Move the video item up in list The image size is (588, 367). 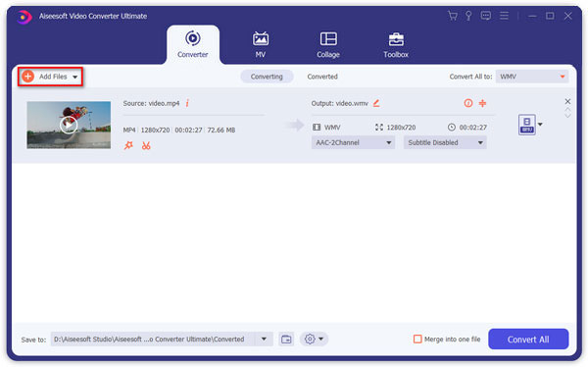(x=567, y=110)
